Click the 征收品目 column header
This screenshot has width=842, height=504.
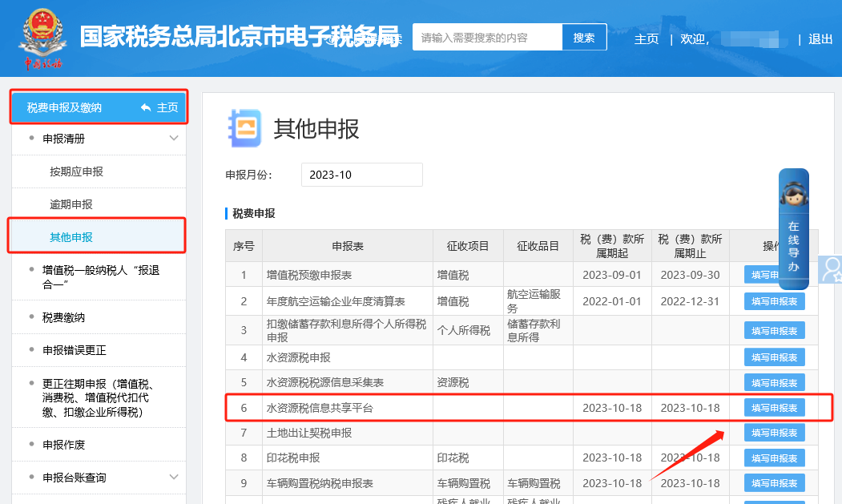pyautogui.click(x=538, y=246)
